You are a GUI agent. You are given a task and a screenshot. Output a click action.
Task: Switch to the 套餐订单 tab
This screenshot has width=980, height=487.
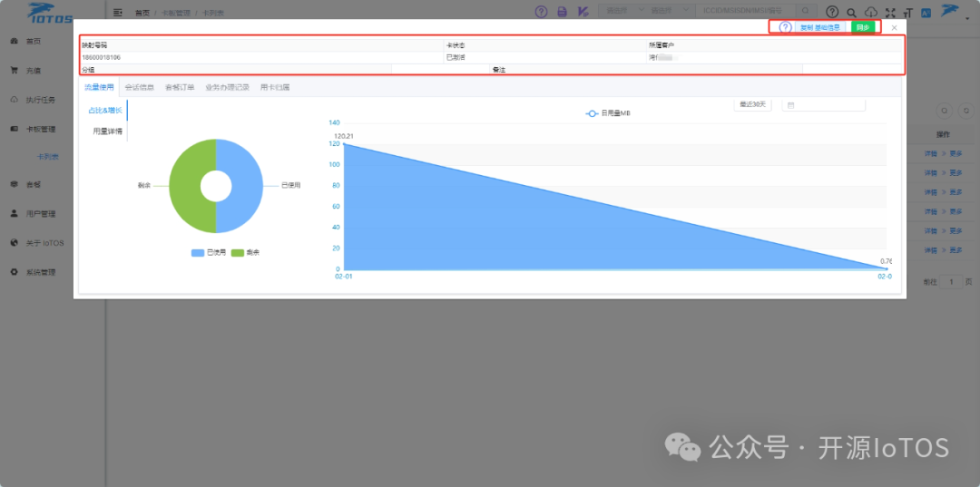pyautogui.click(x=180, y=87)
